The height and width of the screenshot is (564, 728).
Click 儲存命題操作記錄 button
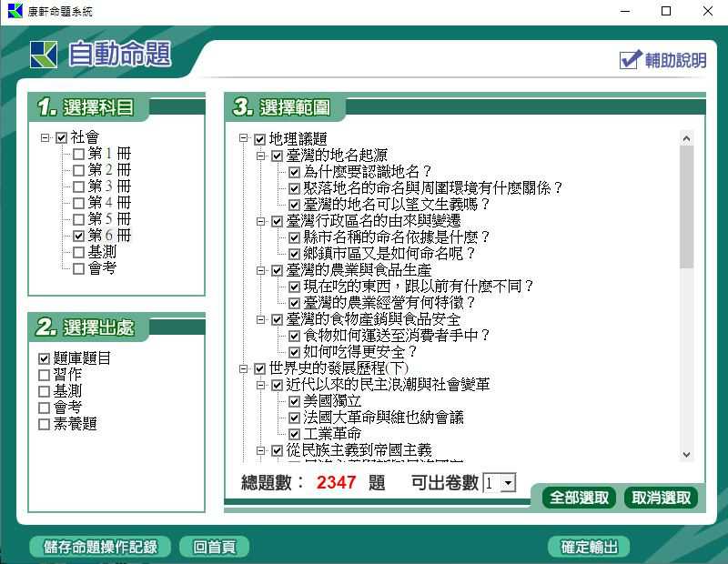click(100, 547)
